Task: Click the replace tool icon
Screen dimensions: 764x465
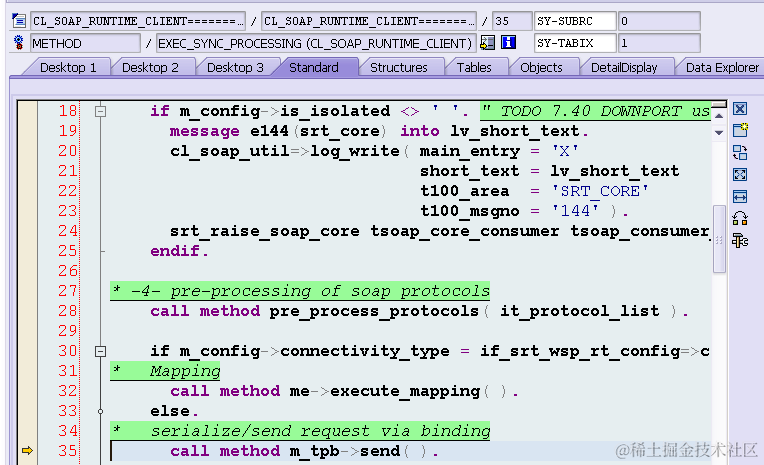Action: tap(740, 153)
